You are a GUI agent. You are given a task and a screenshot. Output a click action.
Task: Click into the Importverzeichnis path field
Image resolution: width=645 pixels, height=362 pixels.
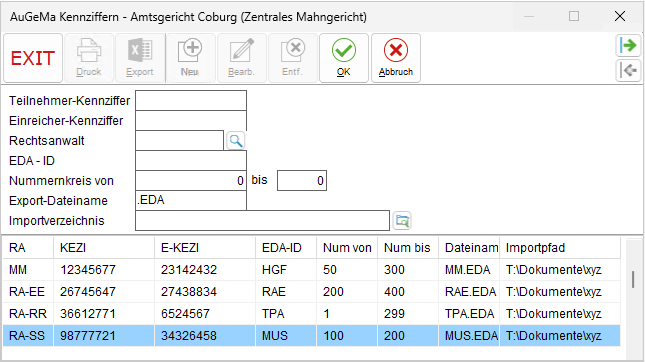coord(262,220)
